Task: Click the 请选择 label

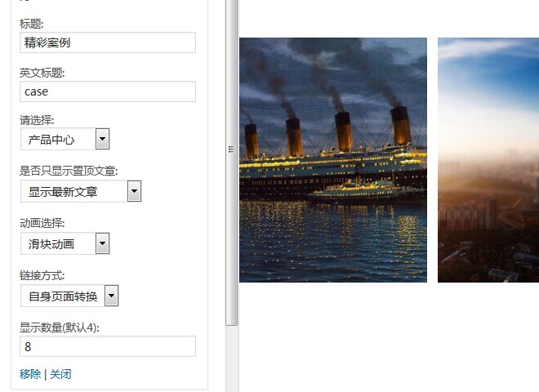Action: pos(37,120)
